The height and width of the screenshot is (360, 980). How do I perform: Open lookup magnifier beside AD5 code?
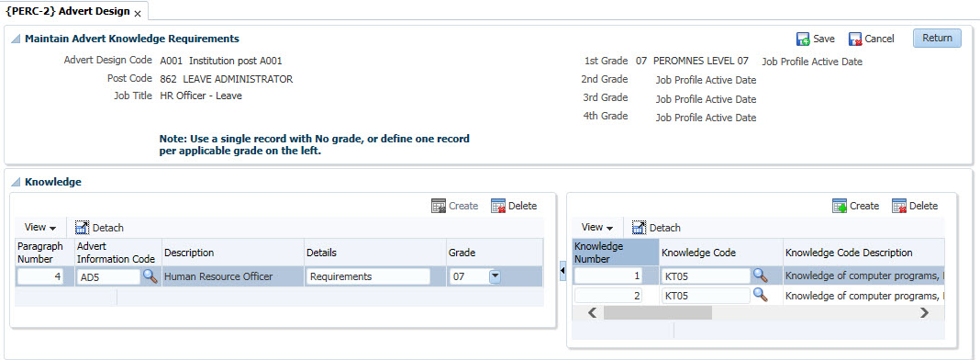150,276
